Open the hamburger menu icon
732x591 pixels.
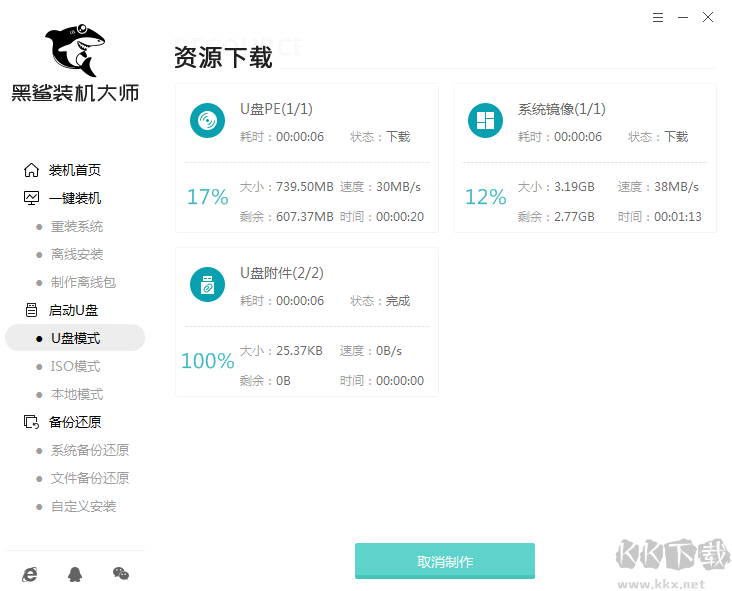pyautogui.click(x=658, y=18)
